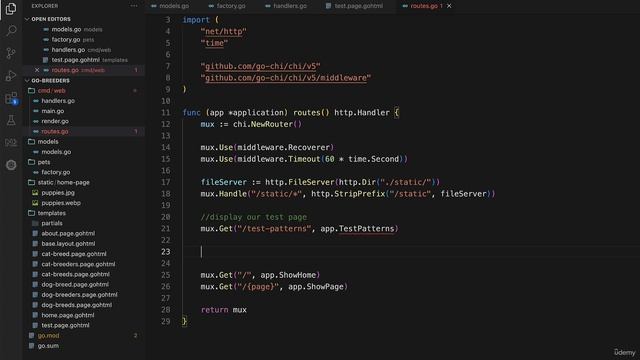640x360 pixels.
Task: Open the Search view in activity bar
Action: [x=11, y=31]
